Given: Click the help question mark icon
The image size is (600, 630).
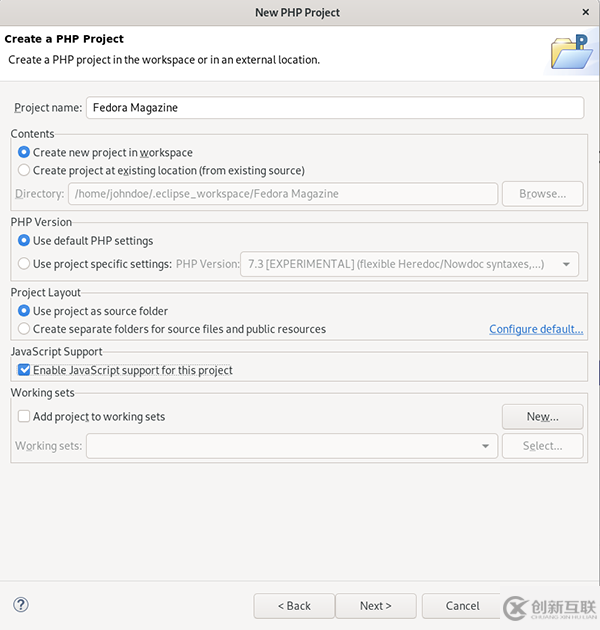Looking at the screenshot, I should tap(20, 604).
